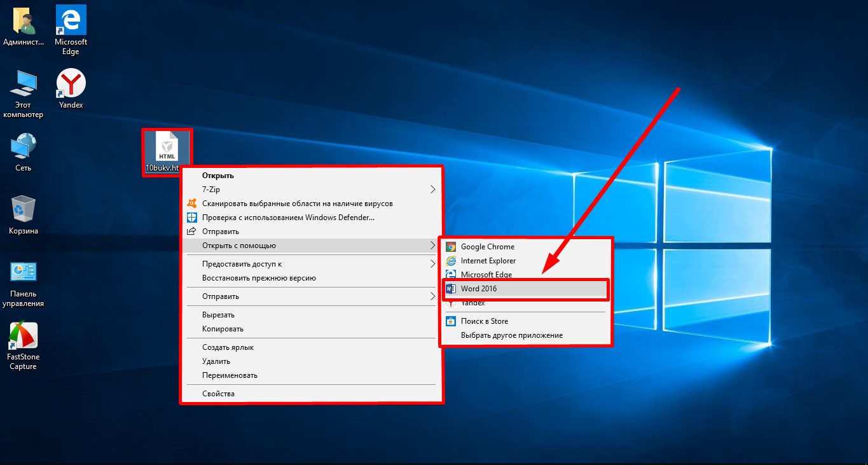Open Microsoft Edge desktop shortcut
The image size is (868, 465).
[71, 29]
